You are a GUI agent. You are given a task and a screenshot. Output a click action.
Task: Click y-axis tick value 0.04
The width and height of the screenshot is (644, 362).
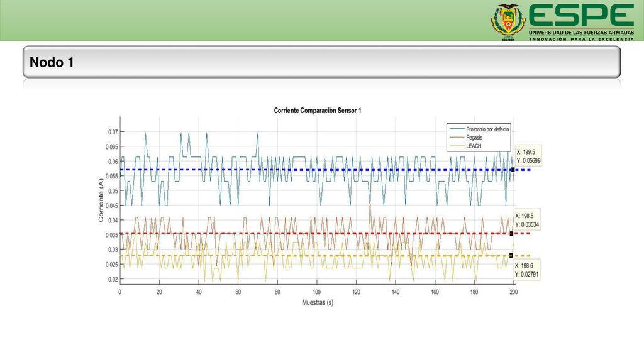point(113,221)
